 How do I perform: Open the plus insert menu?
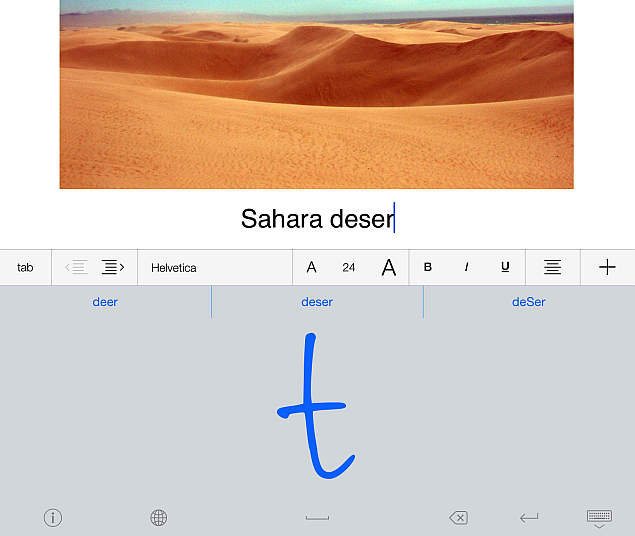[607, 267]
